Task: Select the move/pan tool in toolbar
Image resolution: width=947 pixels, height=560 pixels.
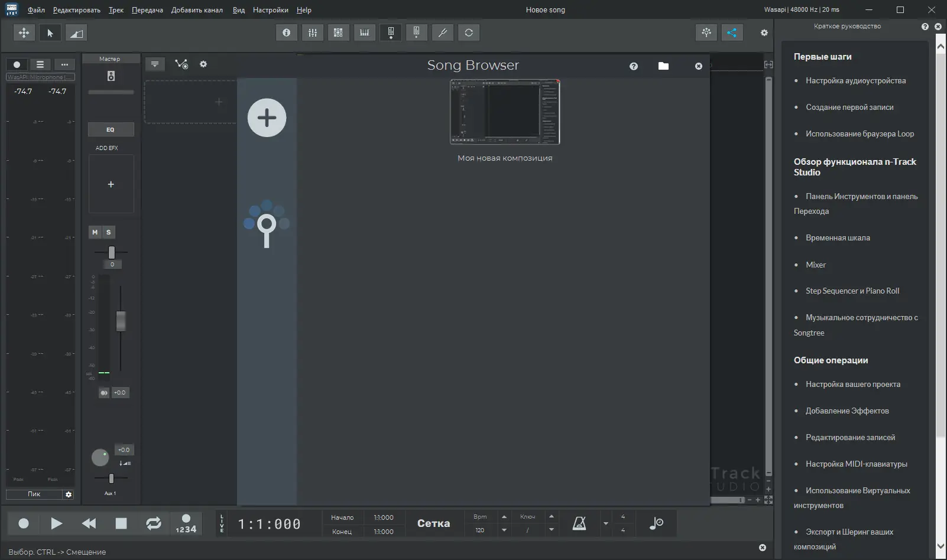Action: [24, 33]
